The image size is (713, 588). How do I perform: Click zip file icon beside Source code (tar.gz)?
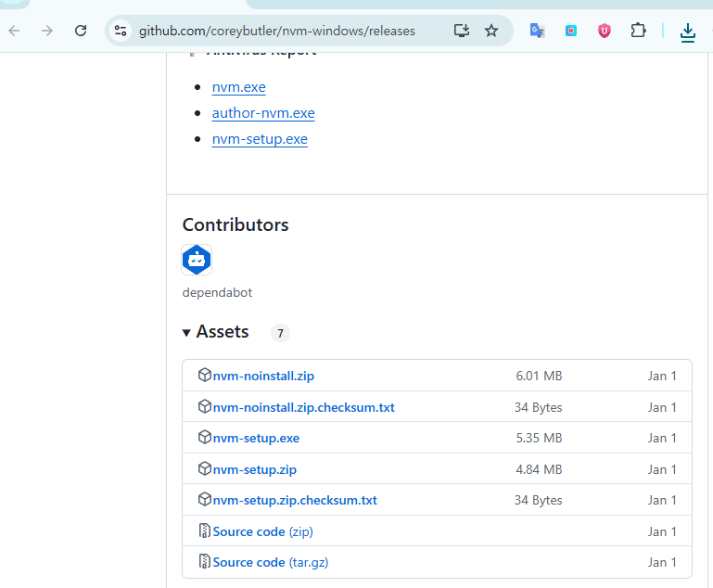pos(205,562)
